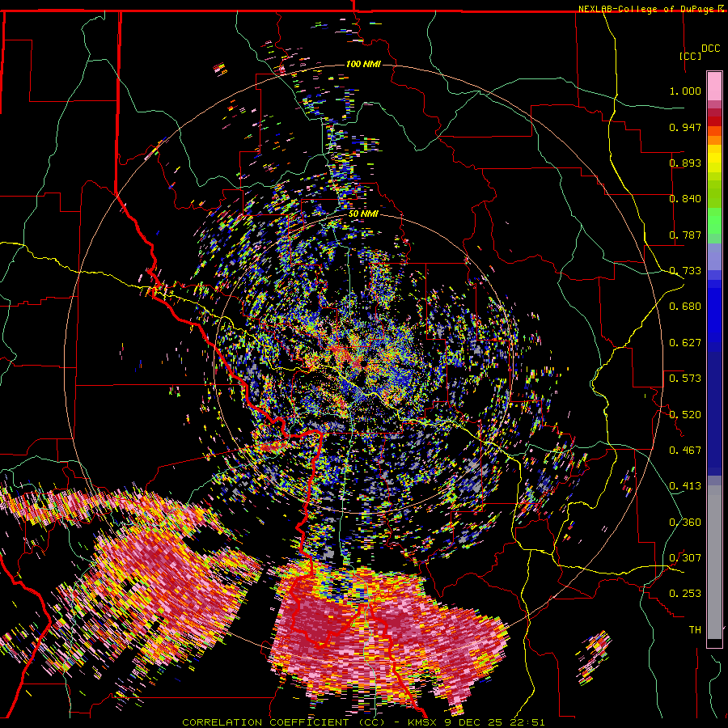The height and width of the screenshot is (728, 728).
Task: Click the DCC product label
Action: tap(710, 49)
